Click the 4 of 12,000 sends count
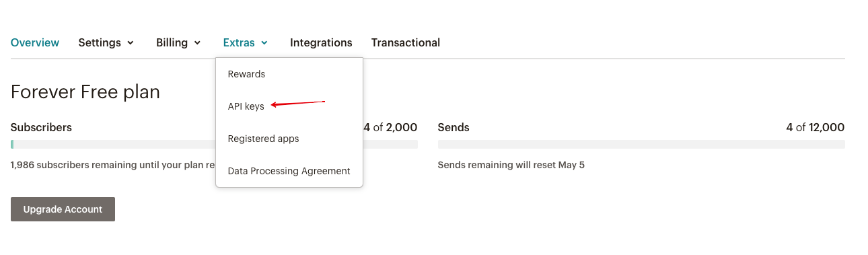Image resolution: width=868 pixels, height=255 pixels. 815,127
